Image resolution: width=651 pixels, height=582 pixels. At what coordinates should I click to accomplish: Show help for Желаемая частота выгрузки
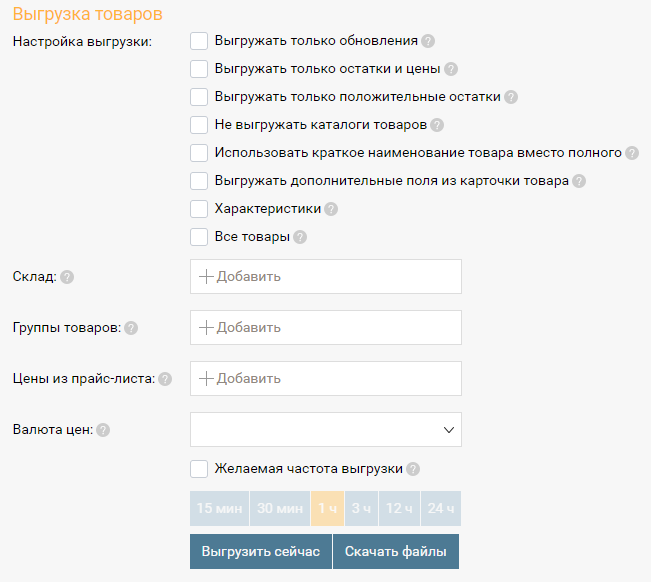click(413, 469)
